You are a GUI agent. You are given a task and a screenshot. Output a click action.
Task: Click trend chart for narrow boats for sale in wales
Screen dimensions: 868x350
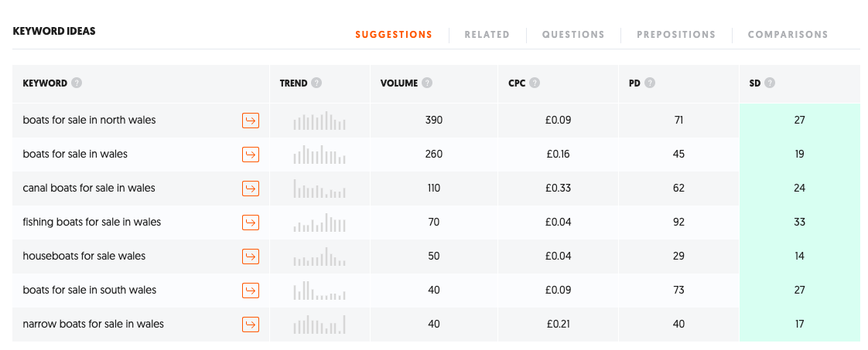320,325
